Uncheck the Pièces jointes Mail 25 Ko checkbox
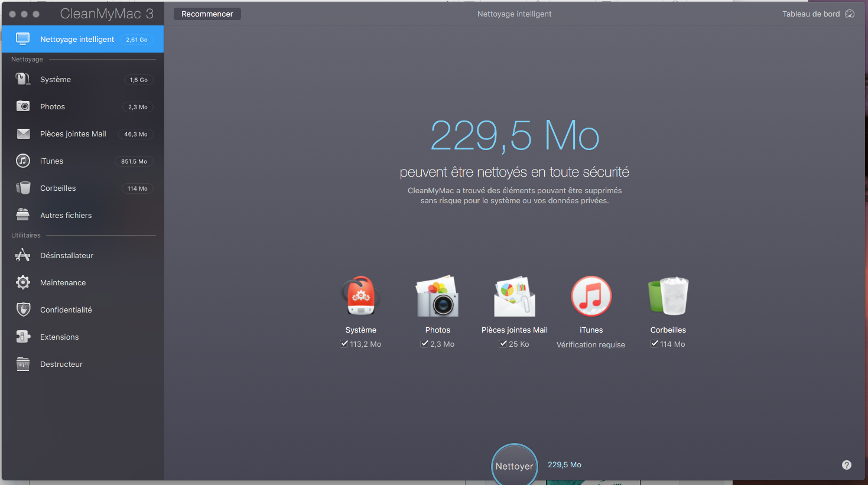This screenshot has width=868, height=485. coord(503,344)
